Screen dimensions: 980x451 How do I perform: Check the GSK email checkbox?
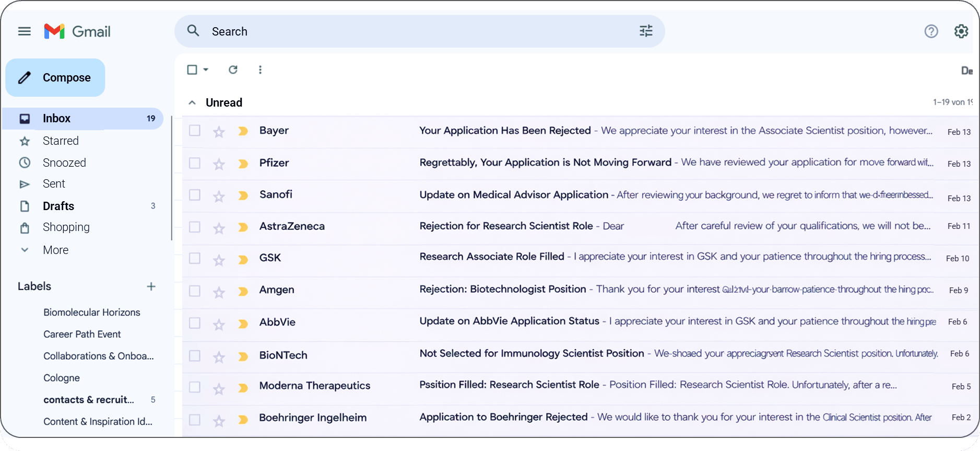tap(195, 258)
